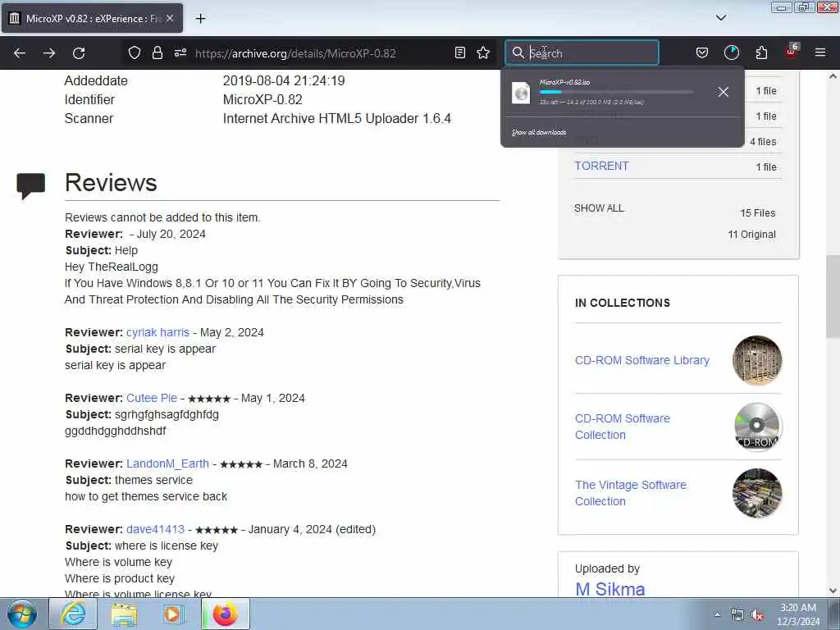Select the MicroXP v0.82 eXPerience tab
The image size is (840, 630).
pos(92,18)
